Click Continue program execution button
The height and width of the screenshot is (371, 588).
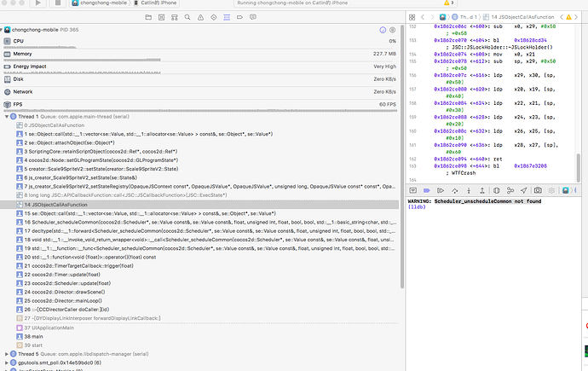tap(441, 190)
